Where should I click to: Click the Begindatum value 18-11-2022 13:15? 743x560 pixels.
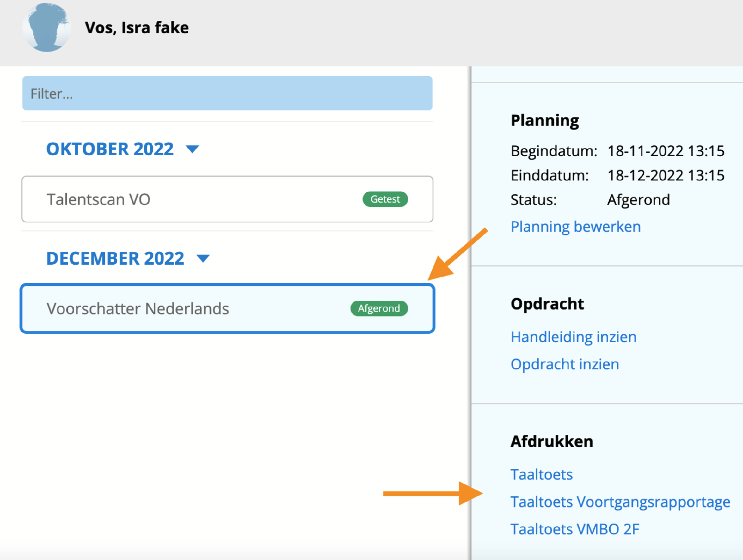(x=666, y=151)
